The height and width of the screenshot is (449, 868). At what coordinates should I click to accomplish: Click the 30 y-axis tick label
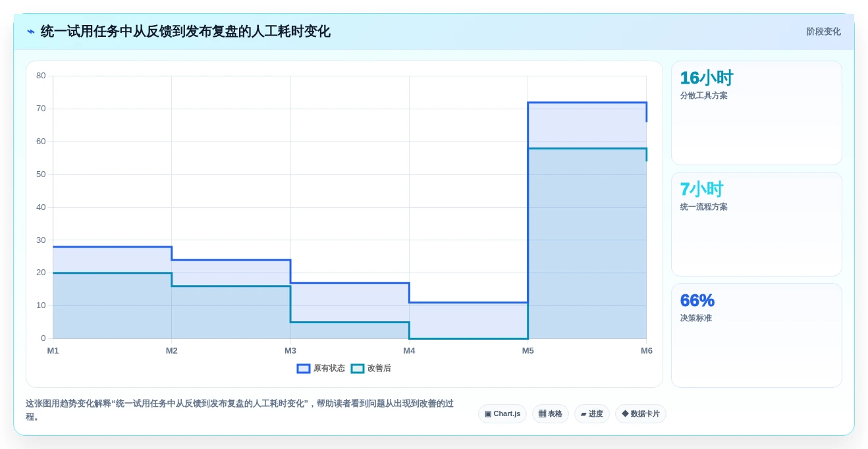[41, 240]
